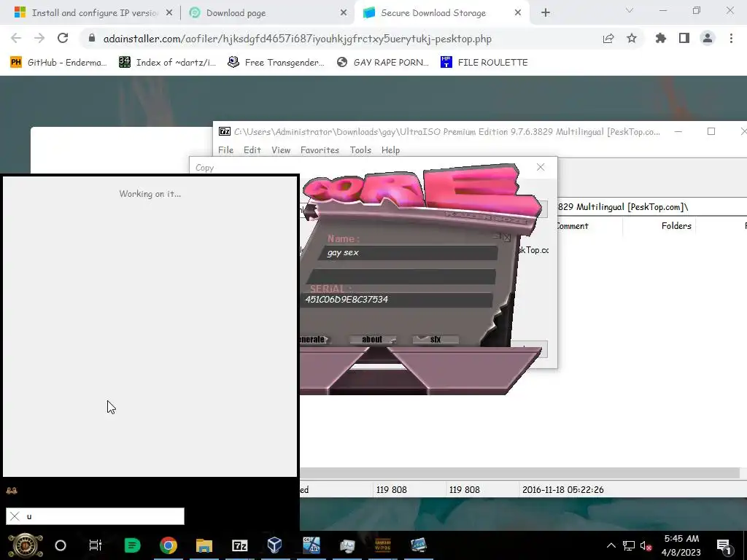Viewport: 747px width, 560px height.
Task: Open Google Chrome from taskbar
Action: [169, 545]
